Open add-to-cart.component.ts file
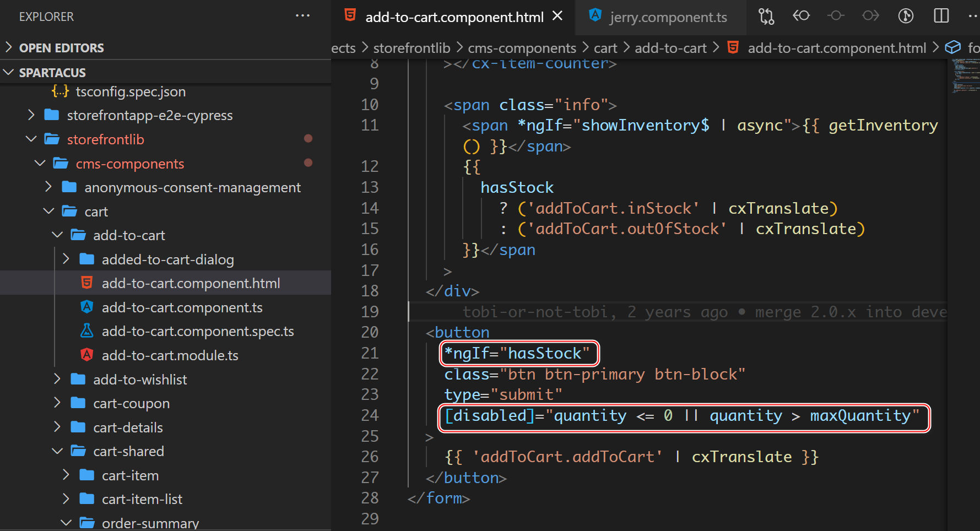This screenshot has width=980, height=531. pyautogui.click(x=182, y=307)
